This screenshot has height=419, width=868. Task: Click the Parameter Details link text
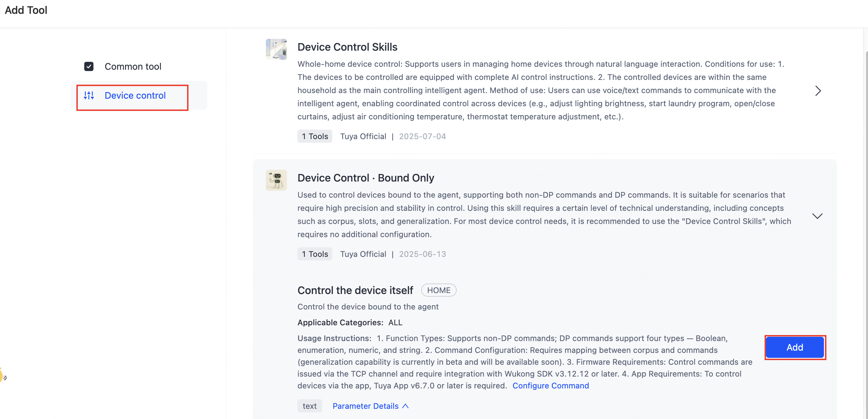[x=365, y=406]
